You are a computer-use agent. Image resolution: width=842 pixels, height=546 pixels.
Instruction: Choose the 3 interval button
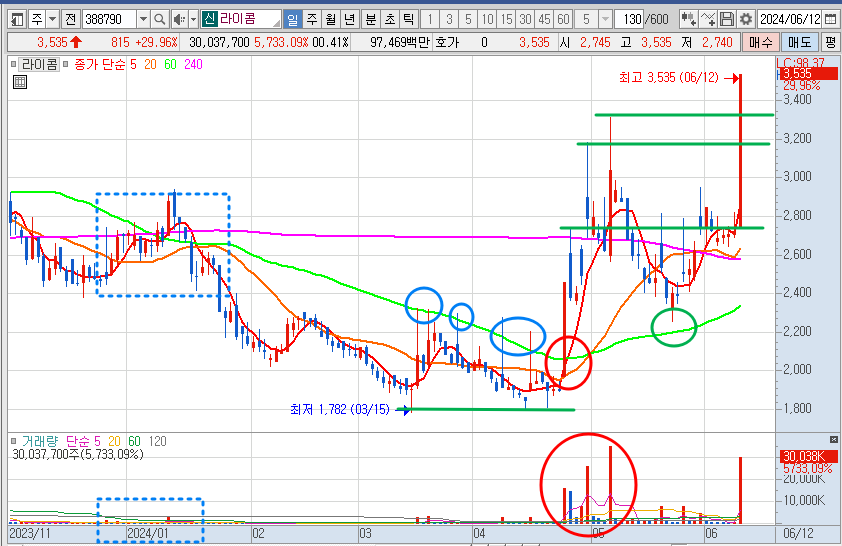tap(449, 20)
